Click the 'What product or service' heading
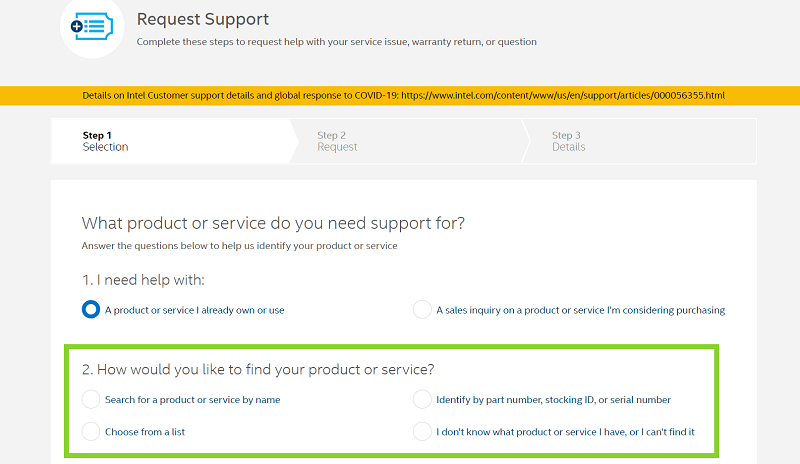 coord(273,222)
